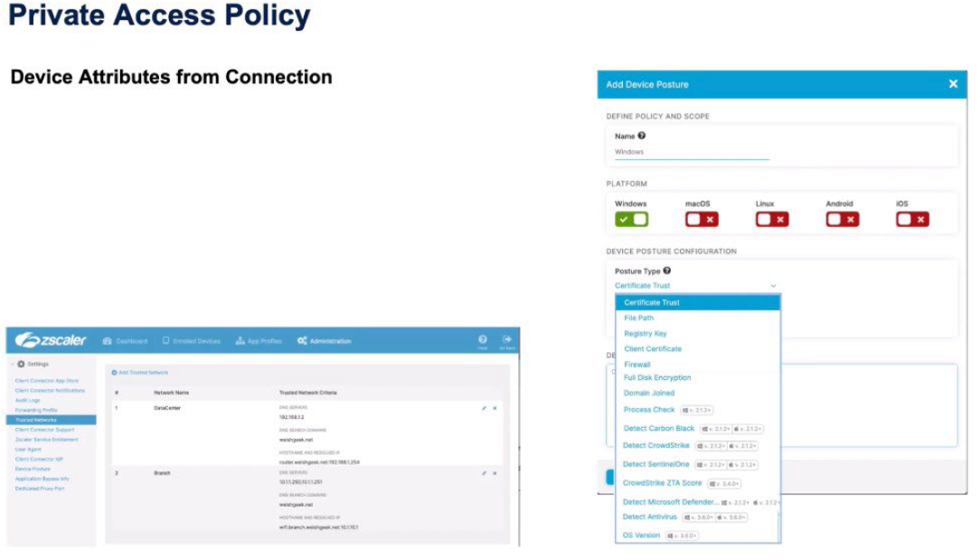Click the Dashboard icon in Zscaler header

pyautogui.click(x=107, y=341)
